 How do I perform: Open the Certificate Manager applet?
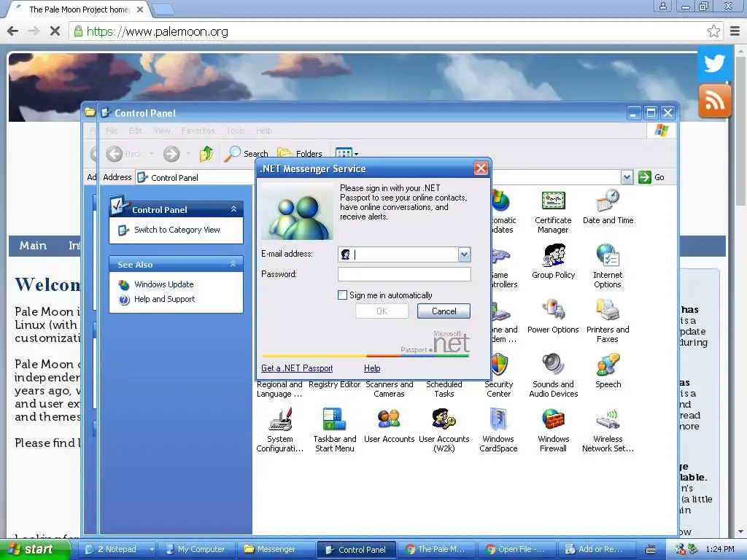tap(553, 212)
